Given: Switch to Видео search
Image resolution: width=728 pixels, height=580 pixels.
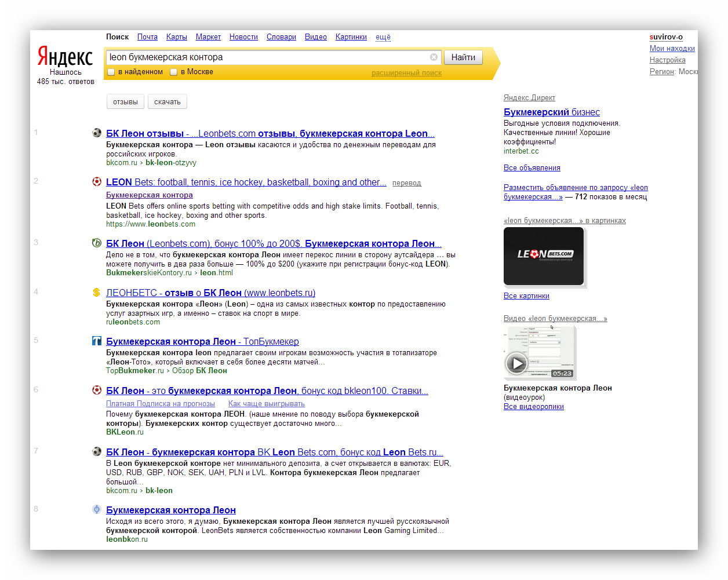Looking at the screenshot, I should (316, 37).
